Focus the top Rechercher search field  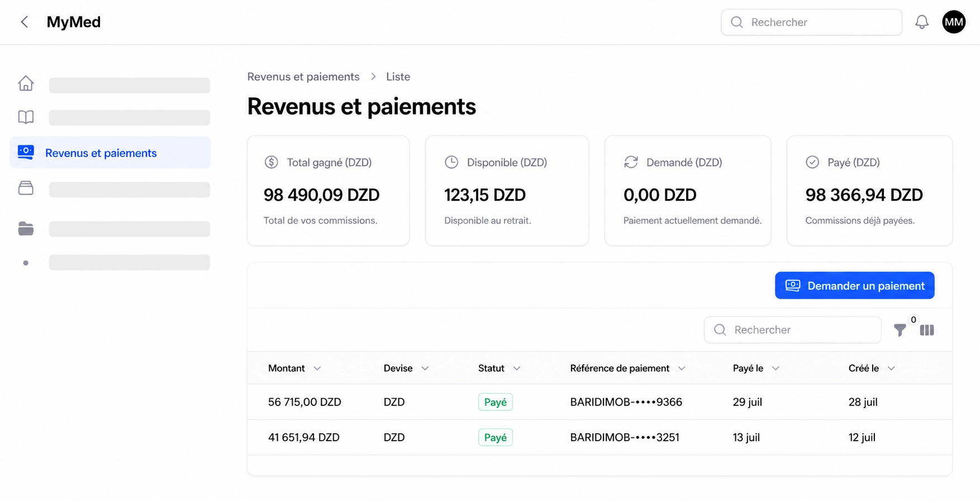811,22
